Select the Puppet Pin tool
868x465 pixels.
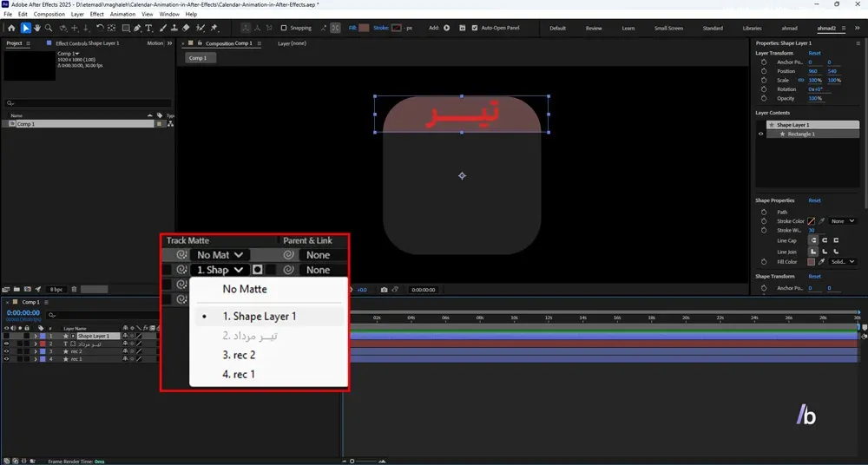[x=214, y=28]
